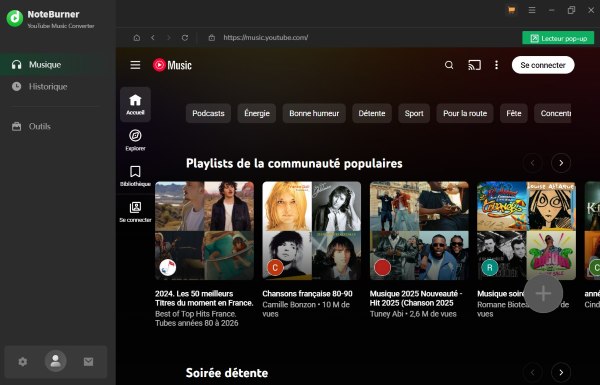Click the Soirée détente heading
Image resolution: width=600 pixels, height=385 pixels.
coord(227,373)
